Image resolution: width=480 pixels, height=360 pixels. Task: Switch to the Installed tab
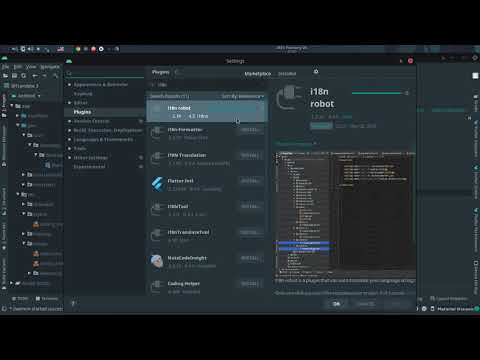tap(287, 74)
